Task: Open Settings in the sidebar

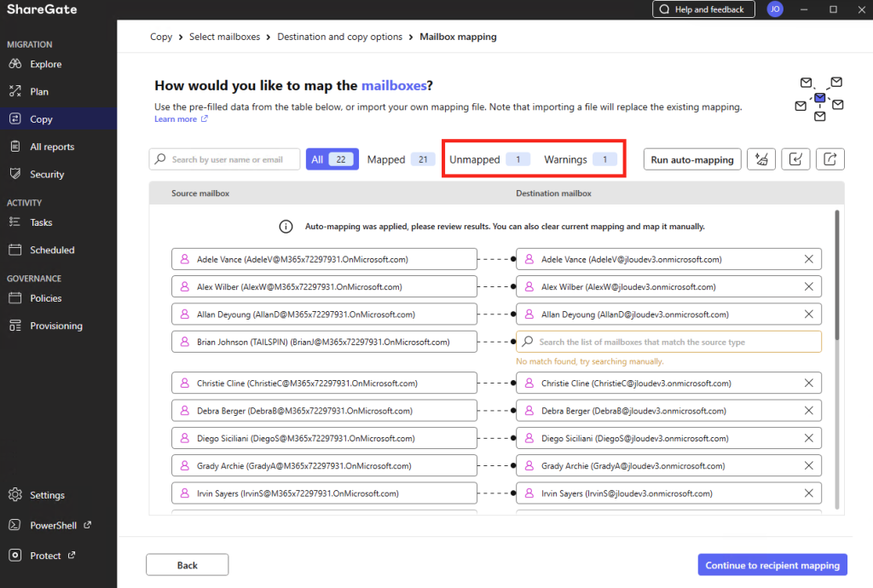Action: tap(47, 495)
